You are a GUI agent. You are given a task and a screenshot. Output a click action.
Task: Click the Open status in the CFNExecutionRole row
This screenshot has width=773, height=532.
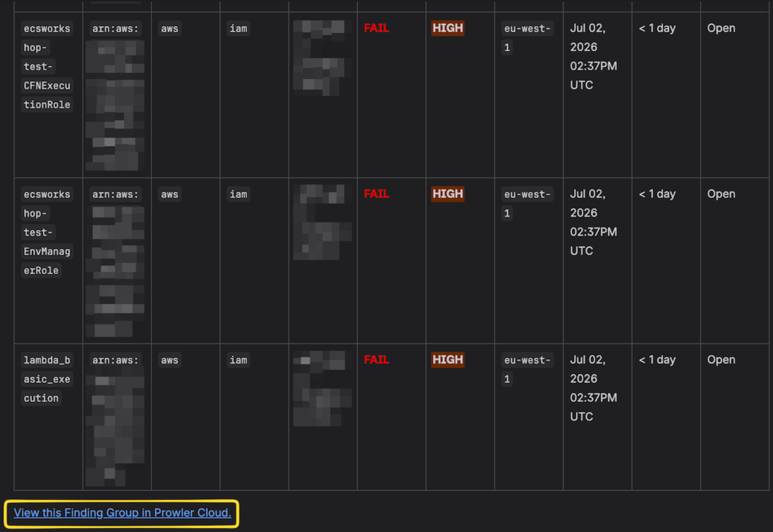click(721, 29)
